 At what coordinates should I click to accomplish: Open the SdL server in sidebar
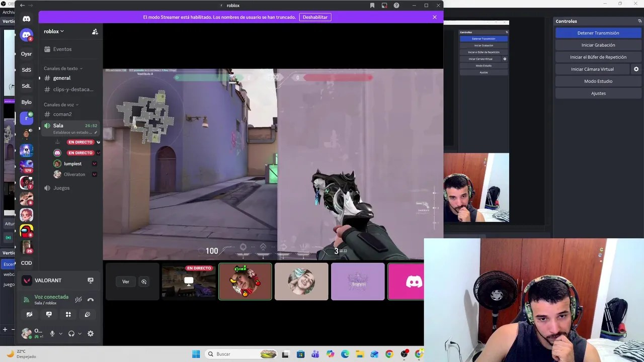tap(27, 86)
